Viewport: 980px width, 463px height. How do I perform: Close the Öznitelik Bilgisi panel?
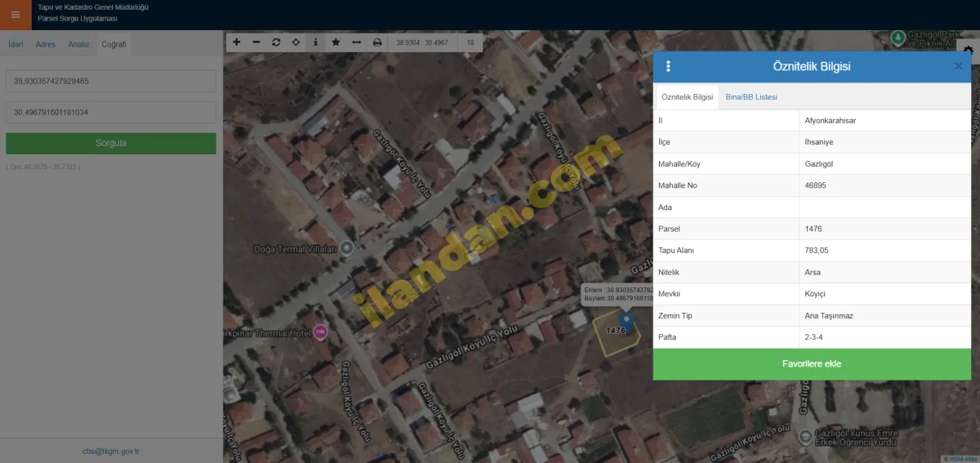[958, 67]
